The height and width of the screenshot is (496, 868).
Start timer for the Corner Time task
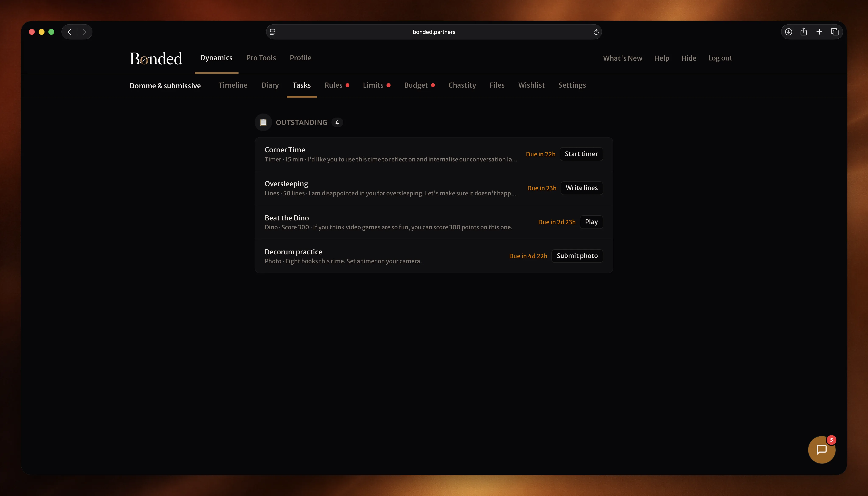pyautogui.click(x=581, y=154)
